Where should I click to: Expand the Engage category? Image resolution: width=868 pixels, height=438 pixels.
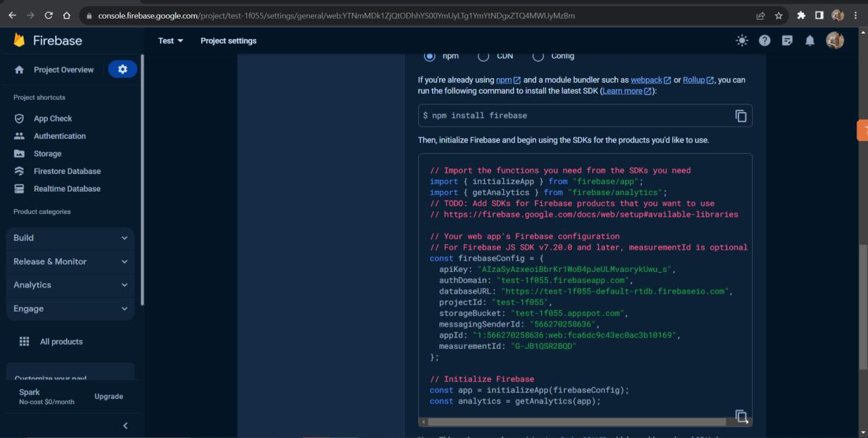[x=70, y=308]
